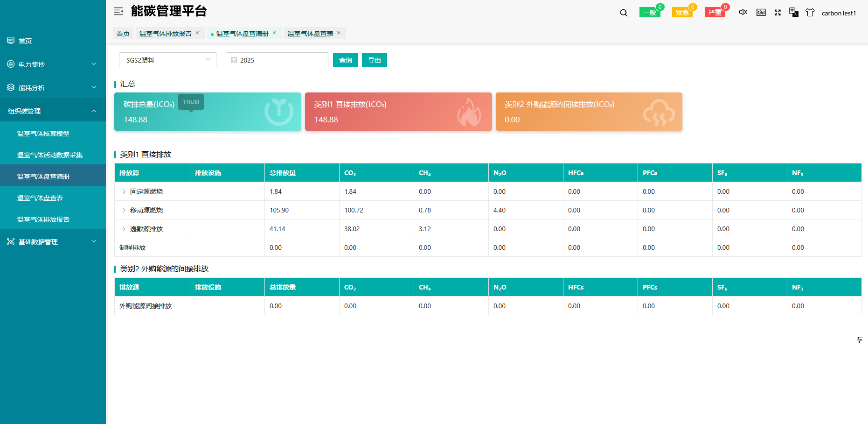The height and width of the screenshot is (424, 868).
Task: Click the 碳排总量 summary card
Action: (208, 112)
